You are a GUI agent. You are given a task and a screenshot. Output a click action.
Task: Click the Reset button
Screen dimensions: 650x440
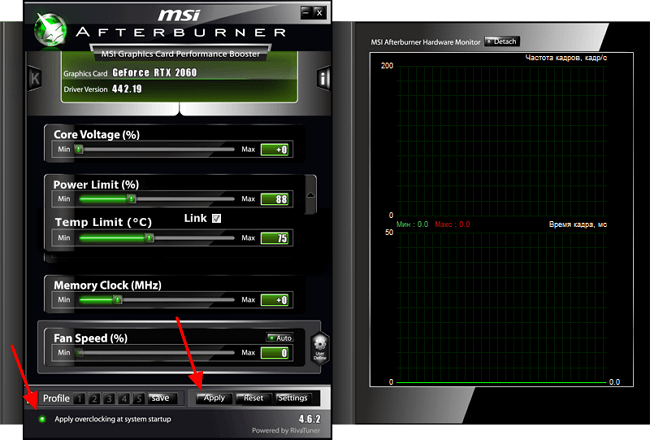point(253,398)
